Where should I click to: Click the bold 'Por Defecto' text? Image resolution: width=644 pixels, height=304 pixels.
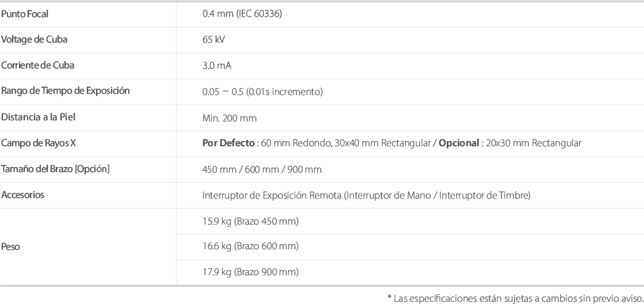[x=228, y=143]
